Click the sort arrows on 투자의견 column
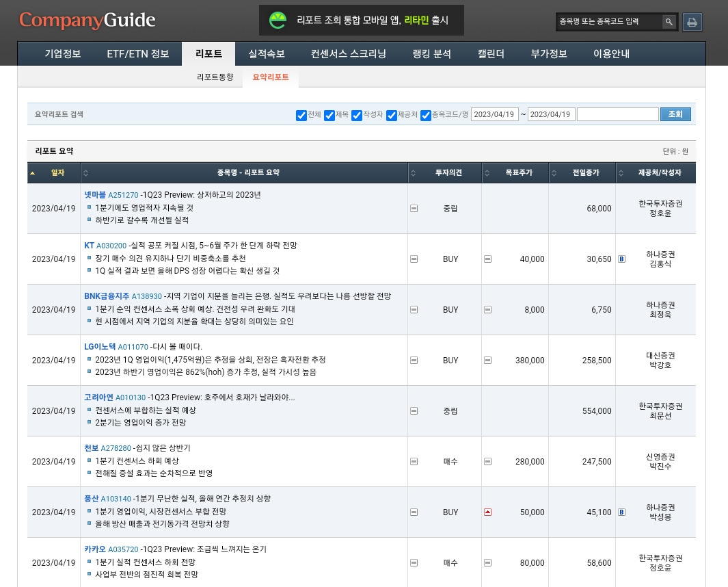Screen dimensions: 728x587 pyautogui.click(x=413, y=172)
